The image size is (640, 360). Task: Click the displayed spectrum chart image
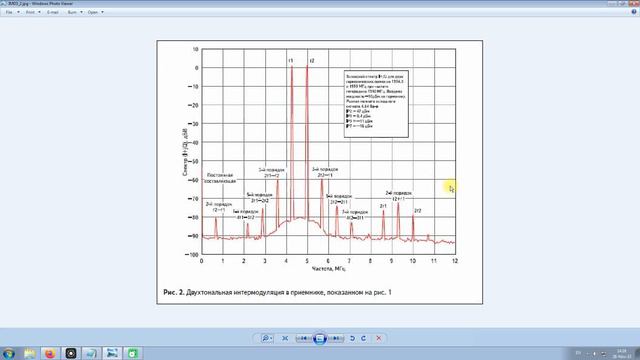[x=320, y=172]
